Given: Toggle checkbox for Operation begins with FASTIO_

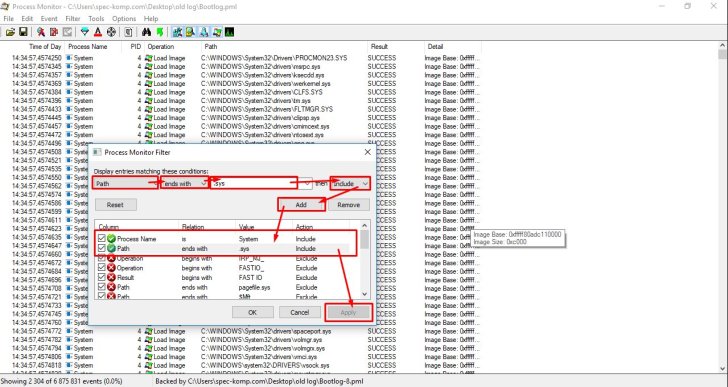Looking at the screenshot, I should pyautogui.click(x=102, y=268).
